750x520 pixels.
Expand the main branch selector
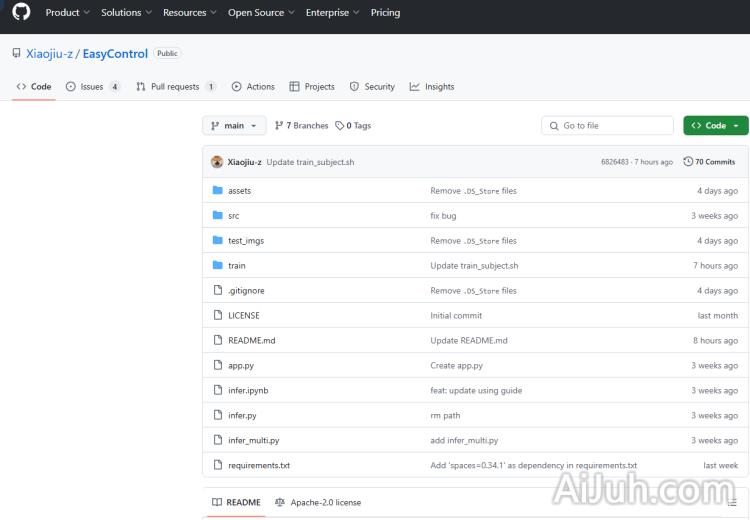pyautogui.click(x=234, y=126)
